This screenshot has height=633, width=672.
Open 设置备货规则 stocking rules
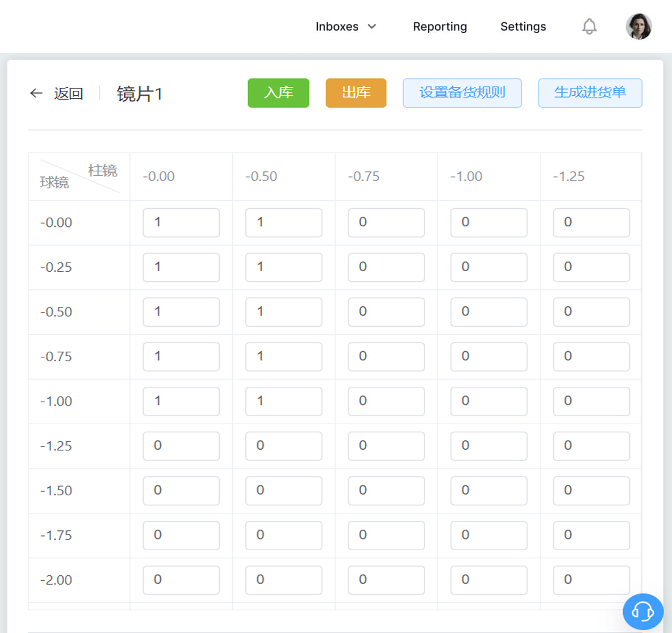462,93
